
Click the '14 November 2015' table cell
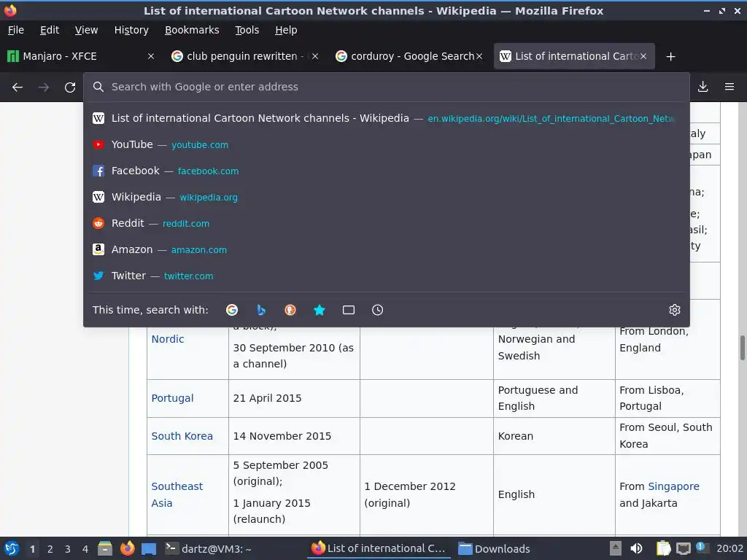point(295,436)
